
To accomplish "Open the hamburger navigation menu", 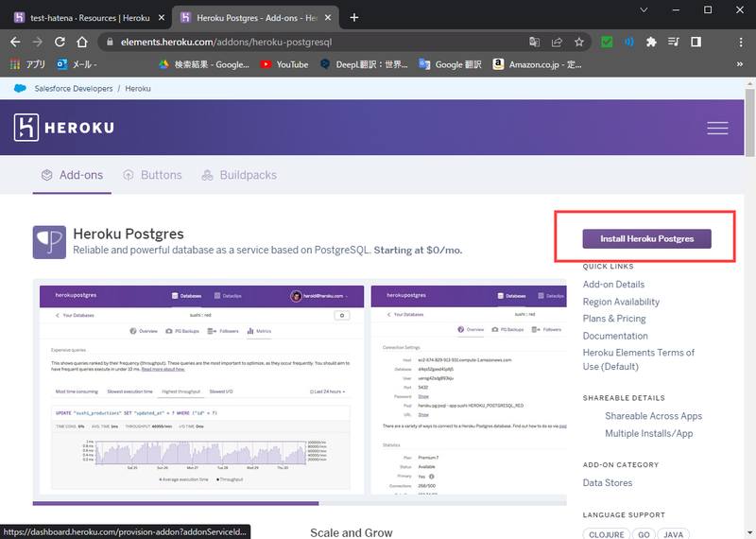I will 717,128.
